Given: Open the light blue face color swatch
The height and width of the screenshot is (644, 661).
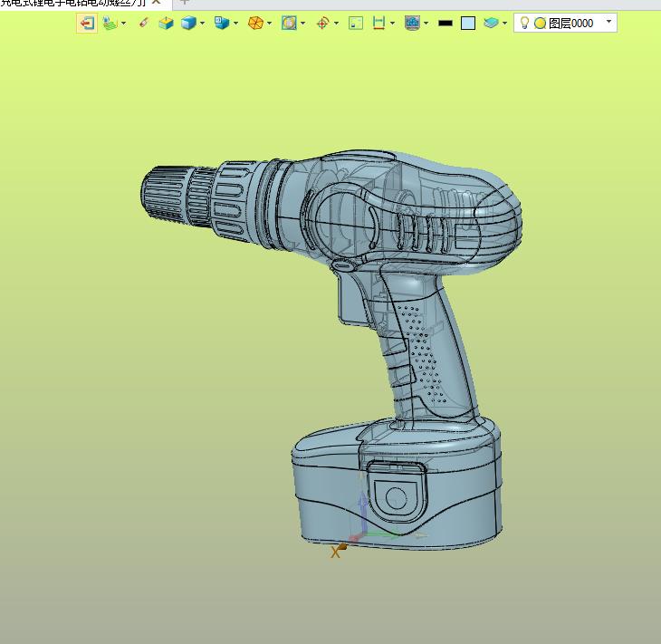Looking at the screenshot, I should [468, 24].
